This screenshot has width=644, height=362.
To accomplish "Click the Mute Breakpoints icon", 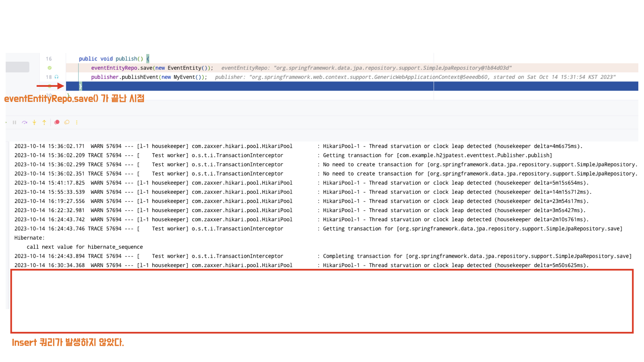I will tap(67, 122).
